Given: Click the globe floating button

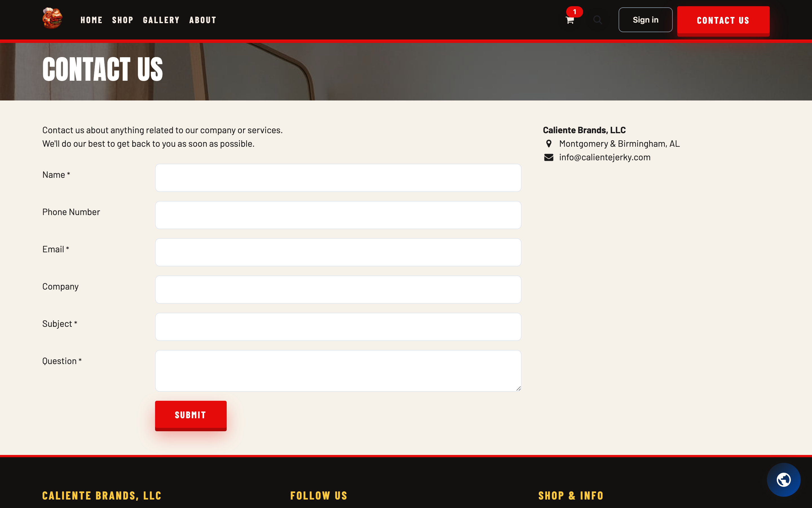Looking at the screenshot, I should coord(784,479).
